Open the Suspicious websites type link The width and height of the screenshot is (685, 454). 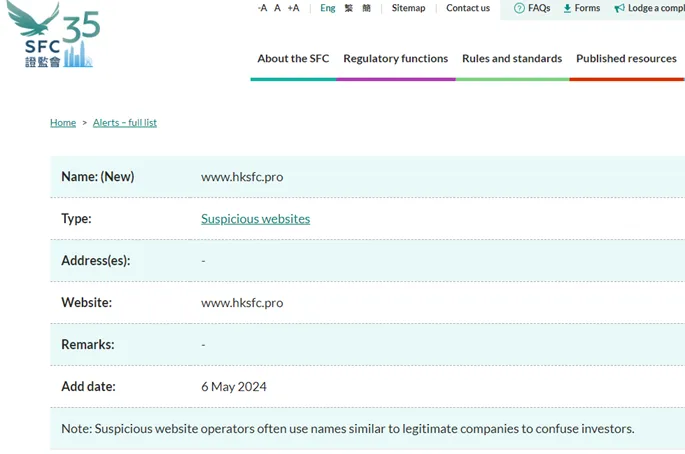[256, 219]
